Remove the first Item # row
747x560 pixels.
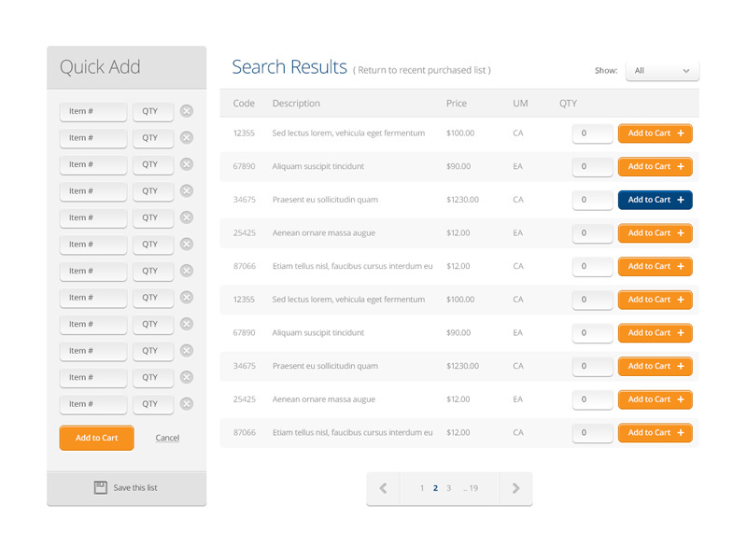[x=187, y=111]
